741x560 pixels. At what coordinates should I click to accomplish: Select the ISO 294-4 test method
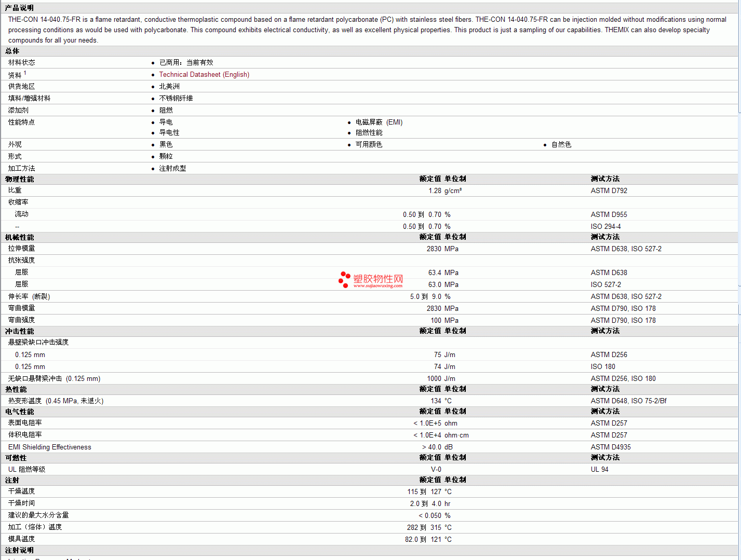(x=605, y=226)
